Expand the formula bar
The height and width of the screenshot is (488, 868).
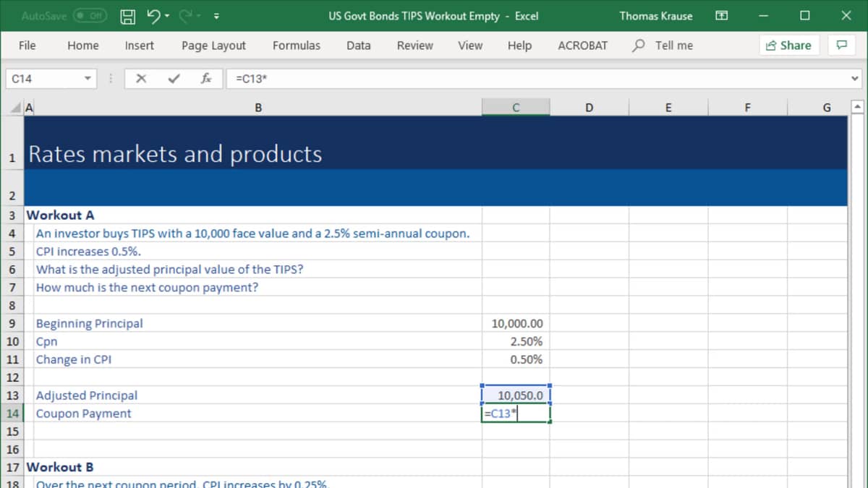click(855, 79)
